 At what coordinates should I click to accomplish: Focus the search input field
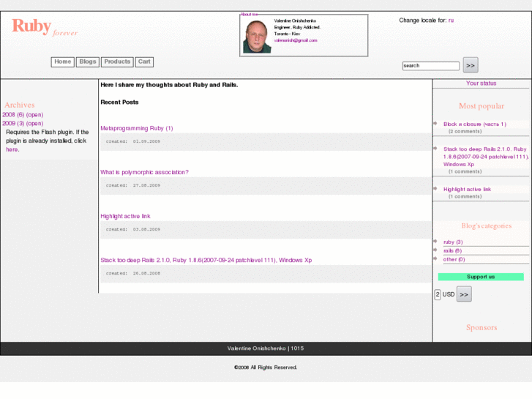pos(431,66)
